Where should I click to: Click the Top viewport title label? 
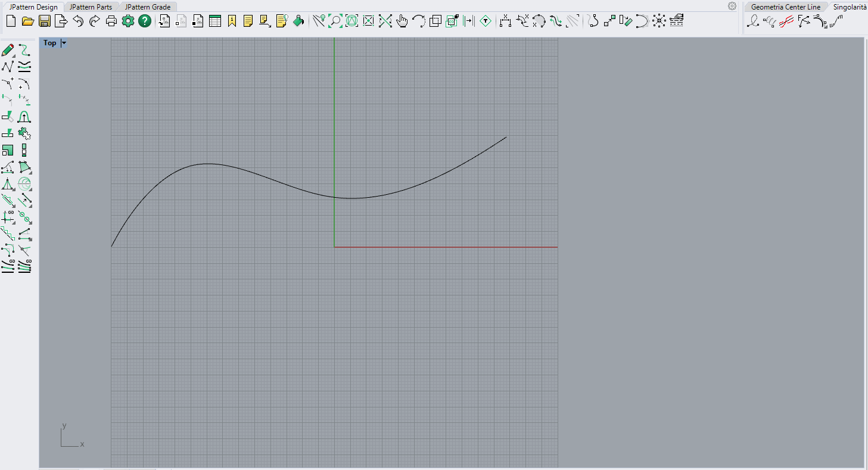pos(50,43)
